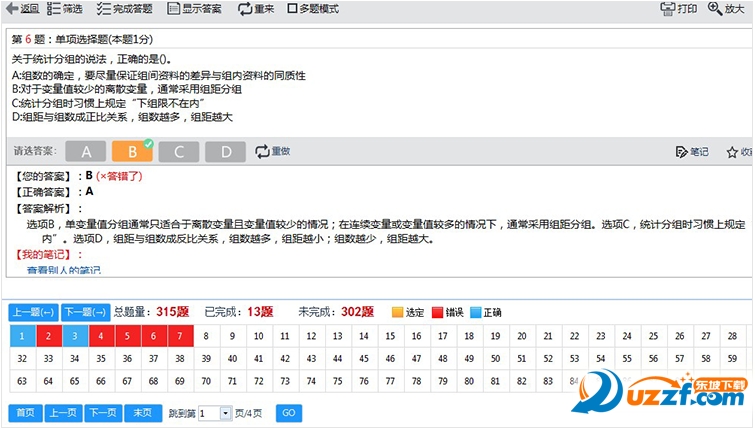Enable the 多题模式 checkbox
Viewport: 755px width, 430px height.
(x=292, y=8)
